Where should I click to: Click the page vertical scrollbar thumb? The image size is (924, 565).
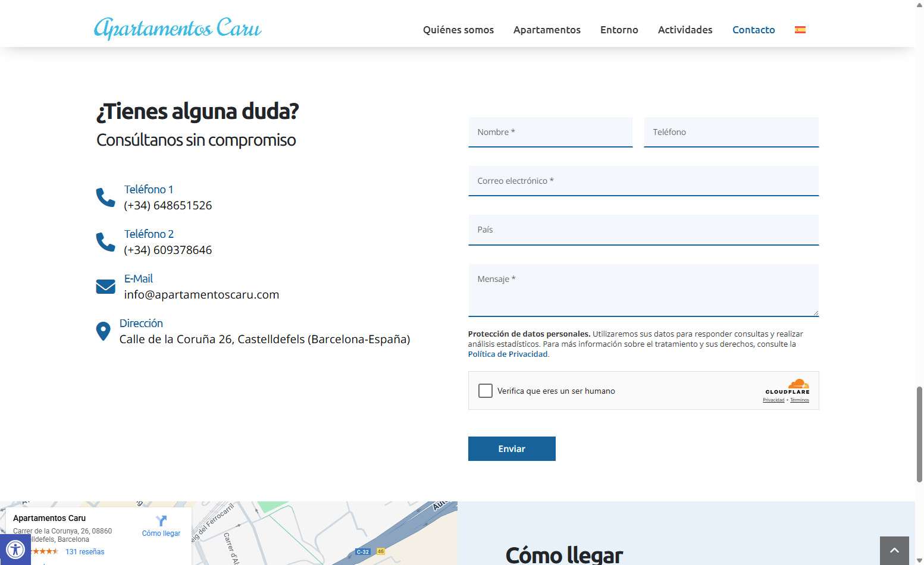coord(919,434)
